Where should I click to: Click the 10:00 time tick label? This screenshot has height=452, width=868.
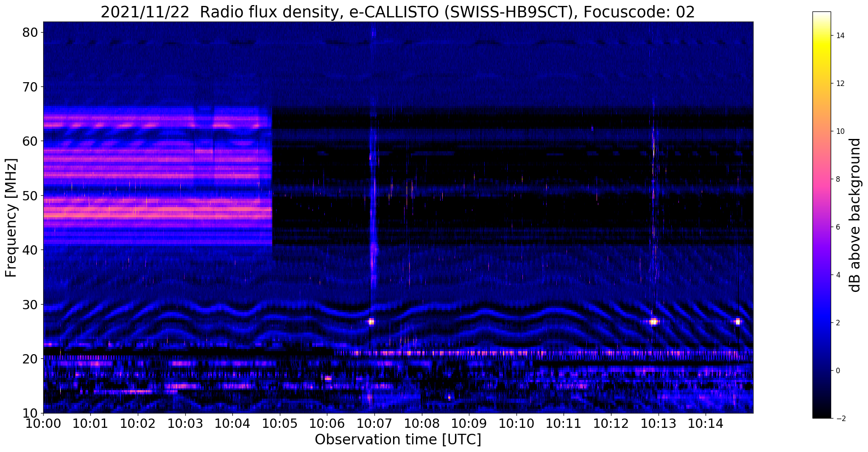click(x=43, y=424)
